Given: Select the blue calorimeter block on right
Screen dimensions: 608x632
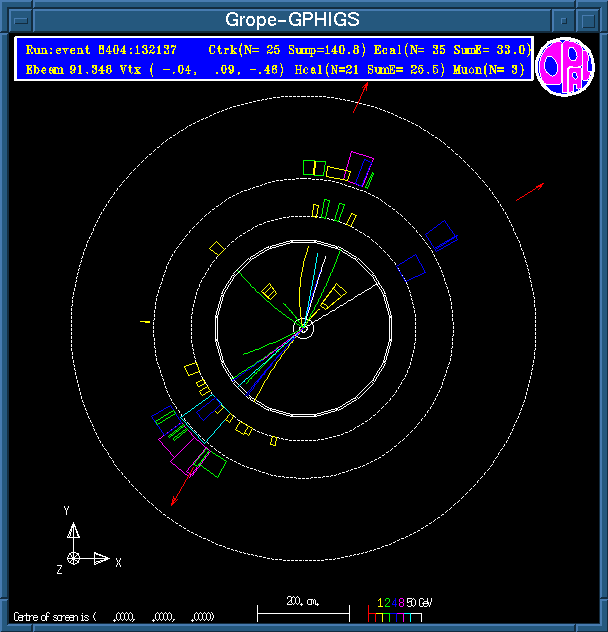Looking at the screenshot, I should [442, 235].
